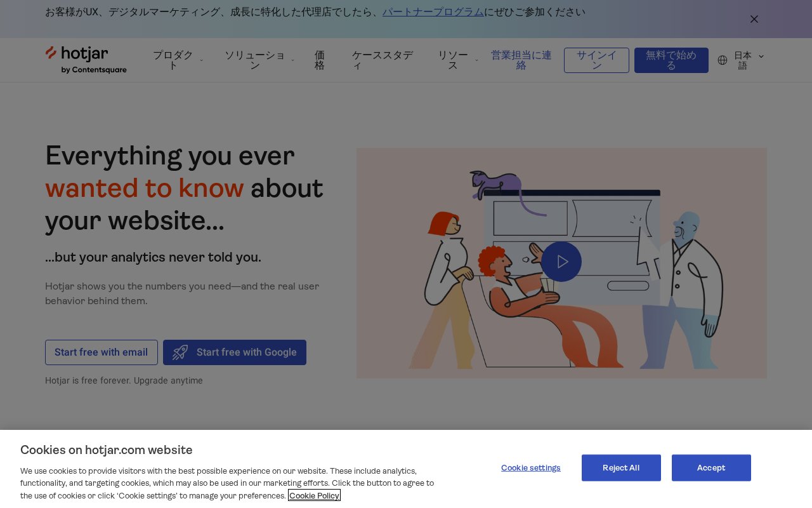Accept cookies
Viewport: 812px width, 508px height.
pos(711,468)
